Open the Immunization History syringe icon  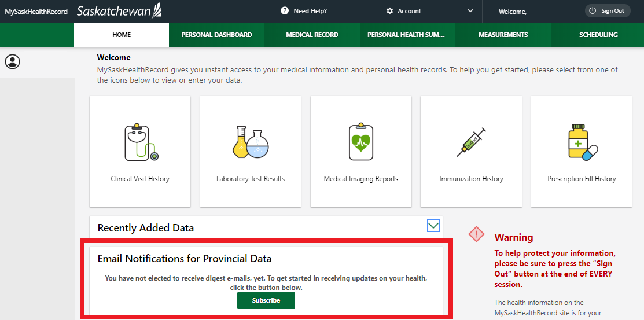tap(471, 142)
